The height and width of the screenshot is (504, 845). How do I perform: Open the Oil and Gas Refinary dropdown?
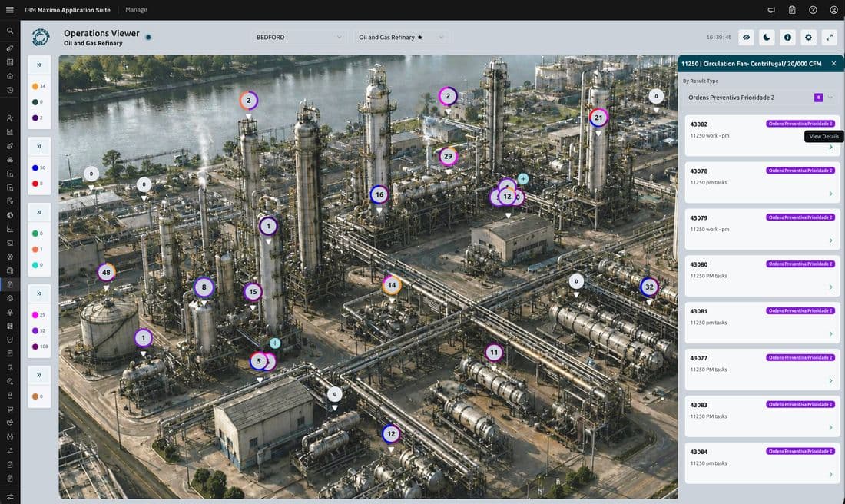[402, 37]
